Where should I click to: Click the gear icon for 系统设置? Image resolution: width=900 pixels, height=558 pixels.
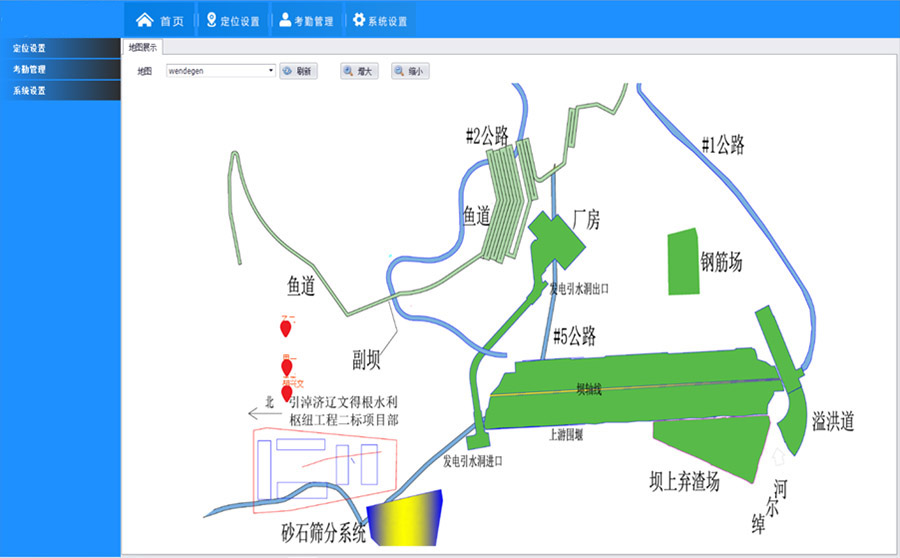(358, 20)
